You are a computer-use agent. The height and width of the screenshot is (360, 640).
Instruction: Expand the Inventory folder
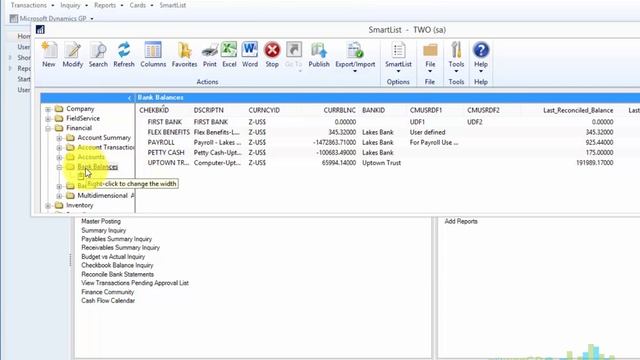pos(48,206)
